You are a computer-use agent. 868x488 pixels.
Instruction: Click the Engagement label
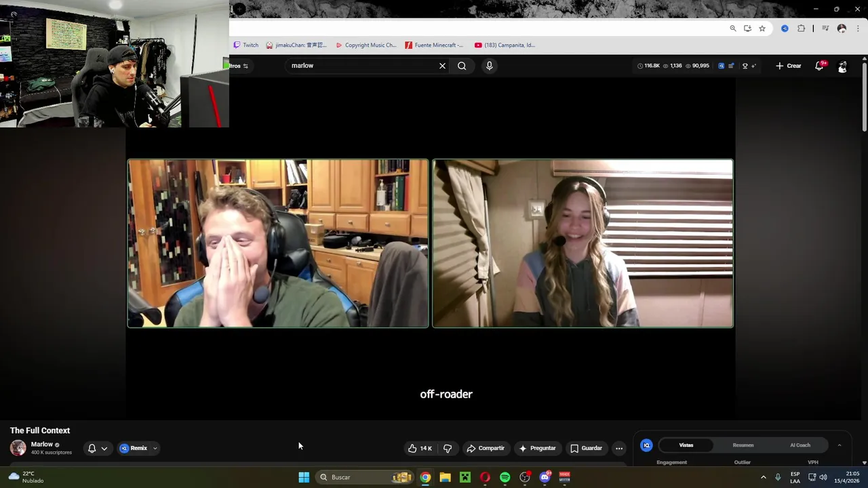672,462
